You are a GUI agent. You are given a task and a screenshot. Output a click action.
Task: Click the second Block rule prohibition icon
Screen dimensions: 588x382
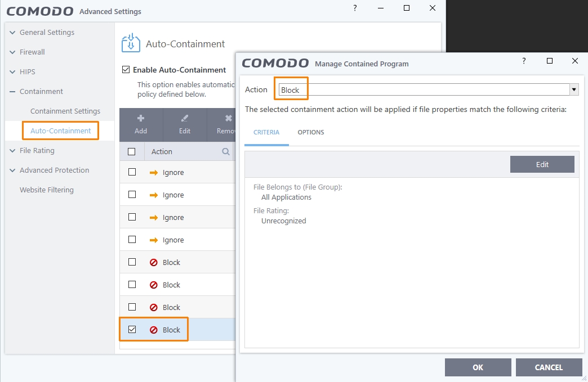point(153,285)
